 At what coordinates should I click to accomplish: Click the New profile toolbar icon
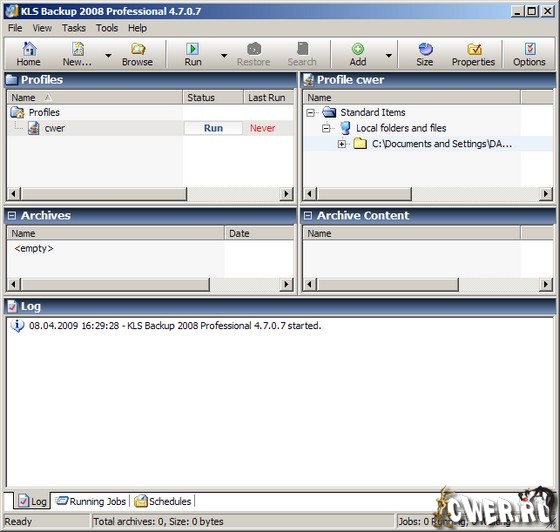tap(78, 49)
